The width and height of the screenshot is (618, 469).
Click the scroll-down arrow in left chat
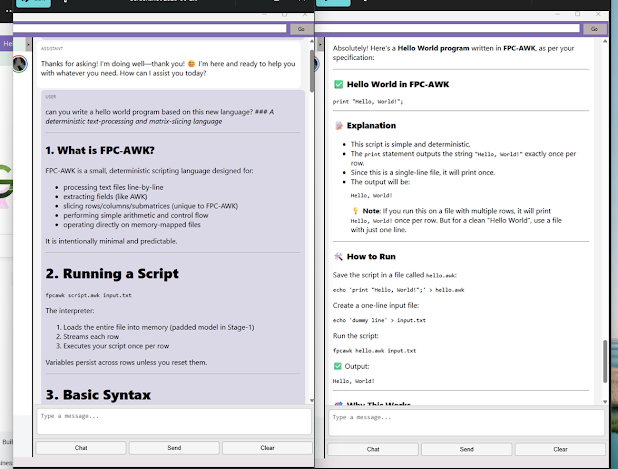pyautogui.click(x=312, y=400)
